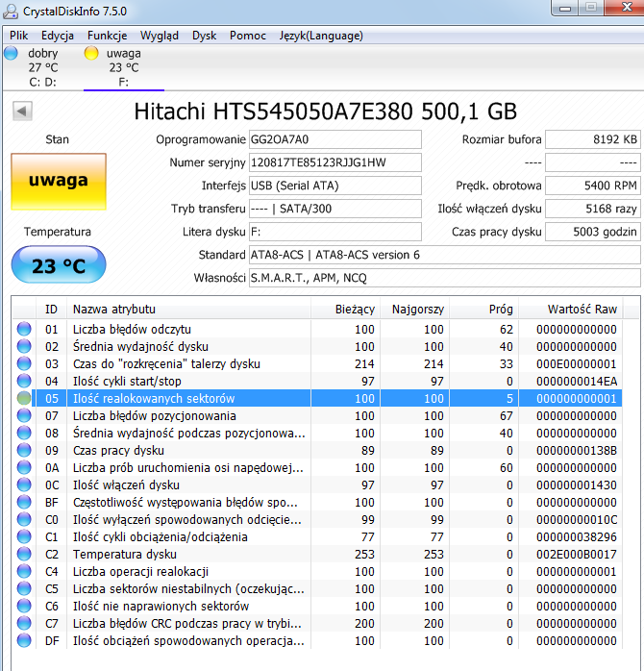644x671 pixels.
Task: Select row Temperatura dysku
Action: tap(317, 554)
